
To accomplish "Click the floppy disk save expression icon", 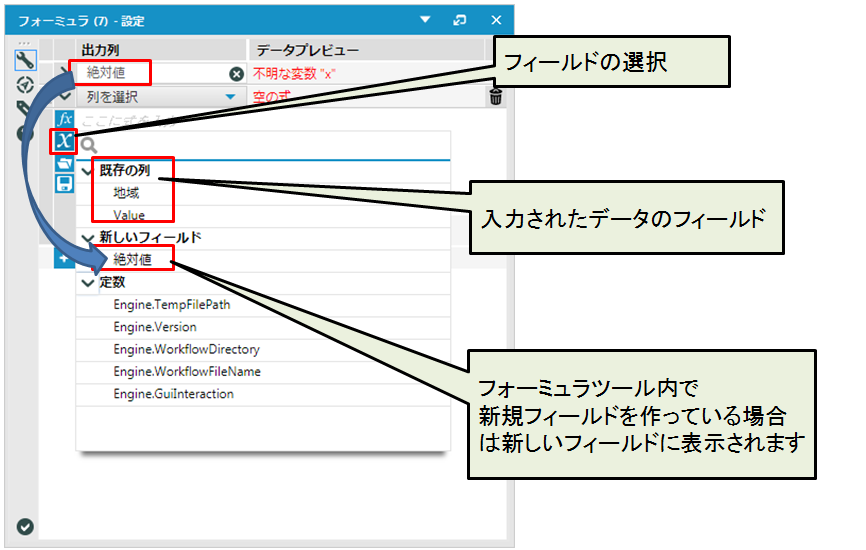I will [64, 183].
